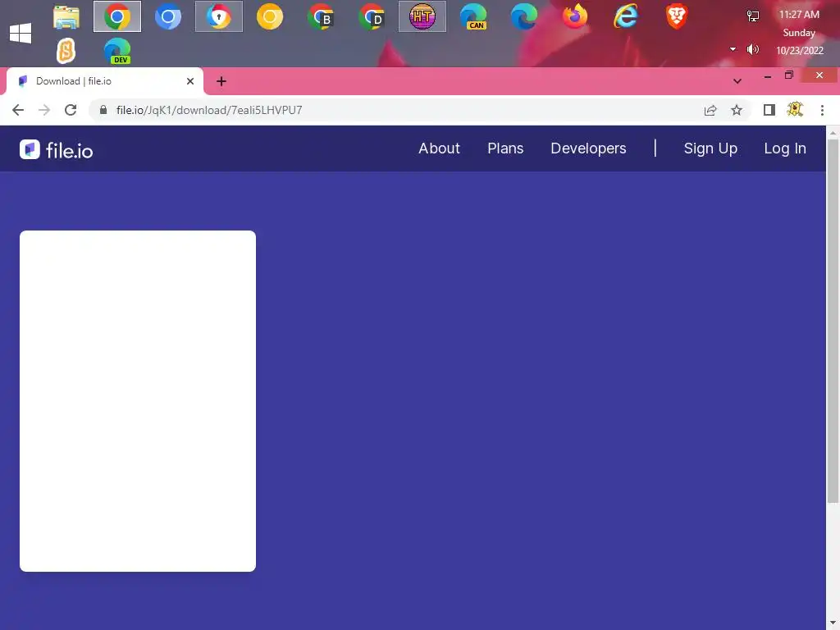Open File Explorer from the taskbar
This screenshot has width=840, height=630.
pyautogui.click(x=66, y=16)
